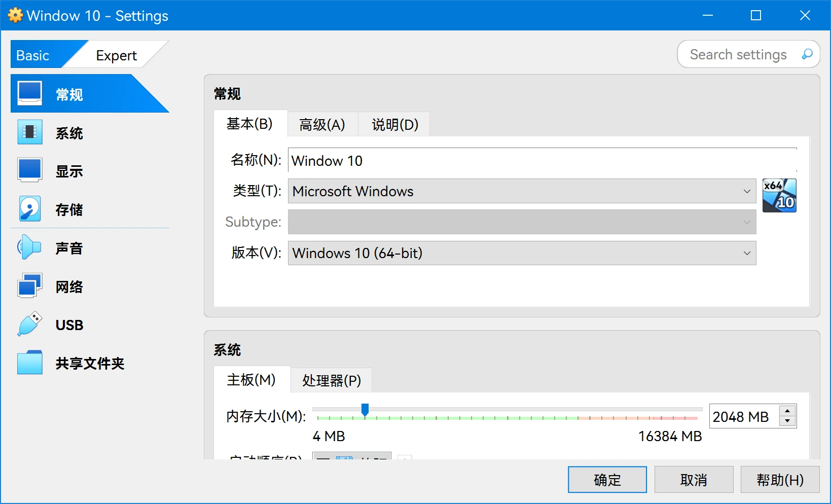The image size is (831, 504).
Task: Select 存储 label in sidebar
Action: (69, 209)
